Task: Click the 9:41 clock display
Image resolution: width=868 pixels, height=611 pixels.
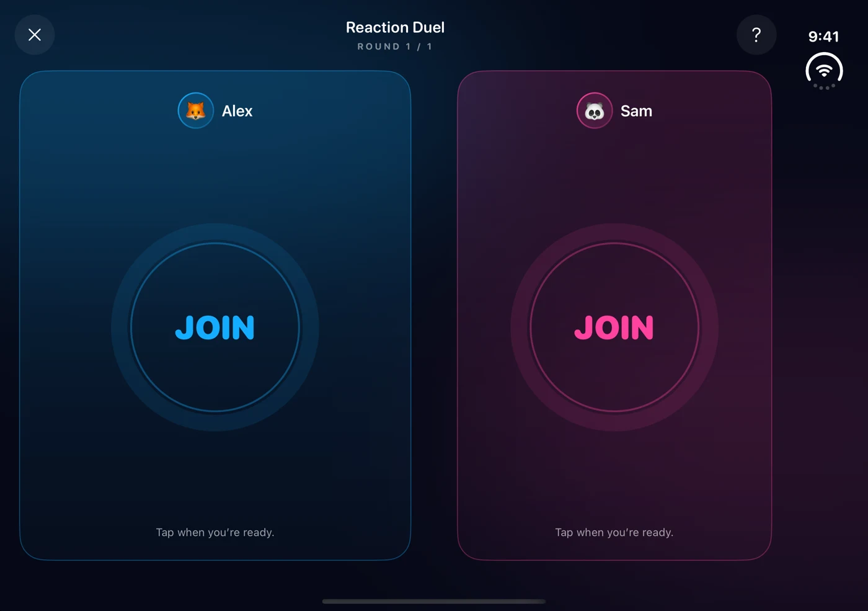Action: click(824, 37)
